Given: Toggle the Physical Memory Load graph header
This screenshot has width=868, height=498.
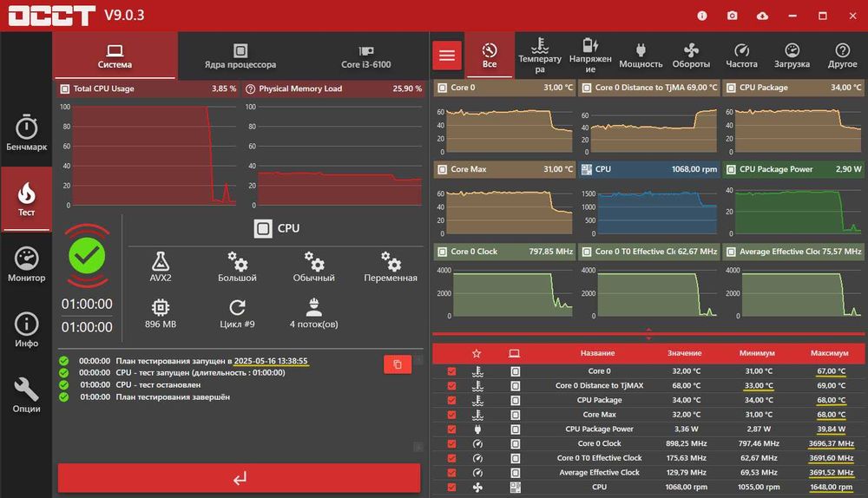Looking at the screenshot, I should (x=333, y=88).
